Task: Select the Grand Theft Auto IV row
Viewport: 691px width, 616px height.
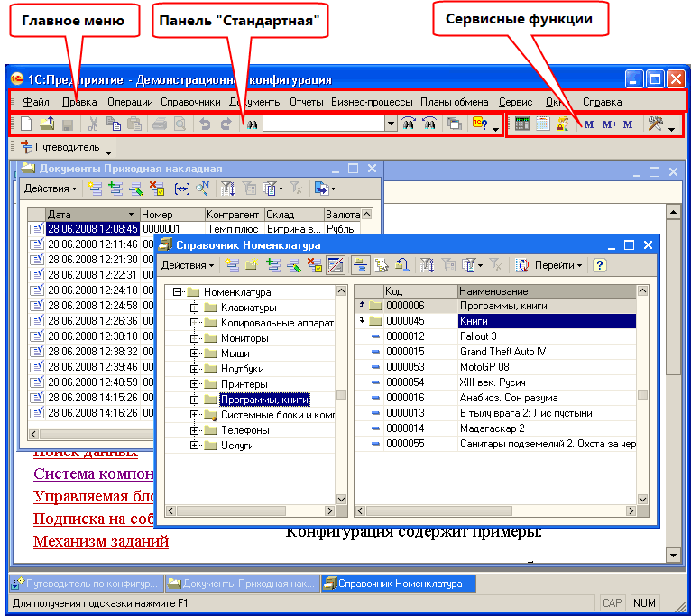Action: [495, 352]
